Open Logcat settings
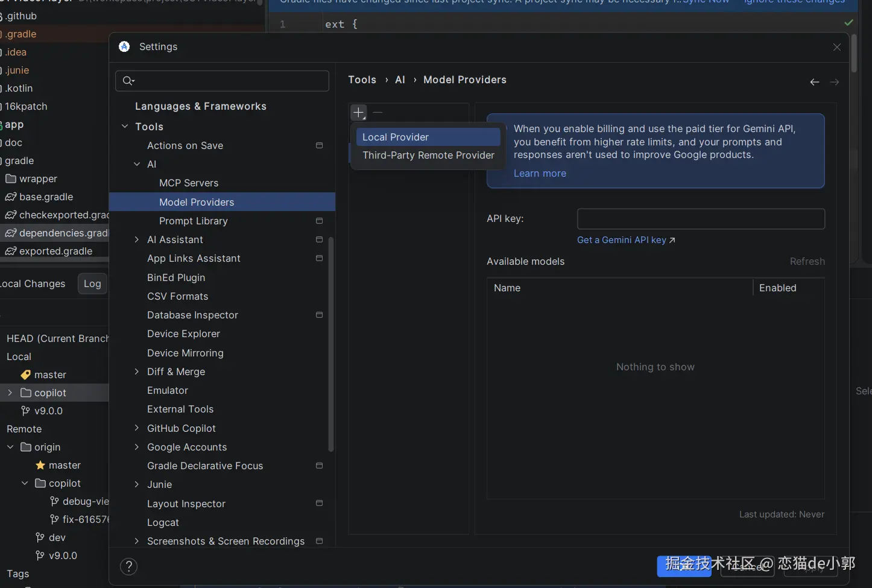 [163, 522]
